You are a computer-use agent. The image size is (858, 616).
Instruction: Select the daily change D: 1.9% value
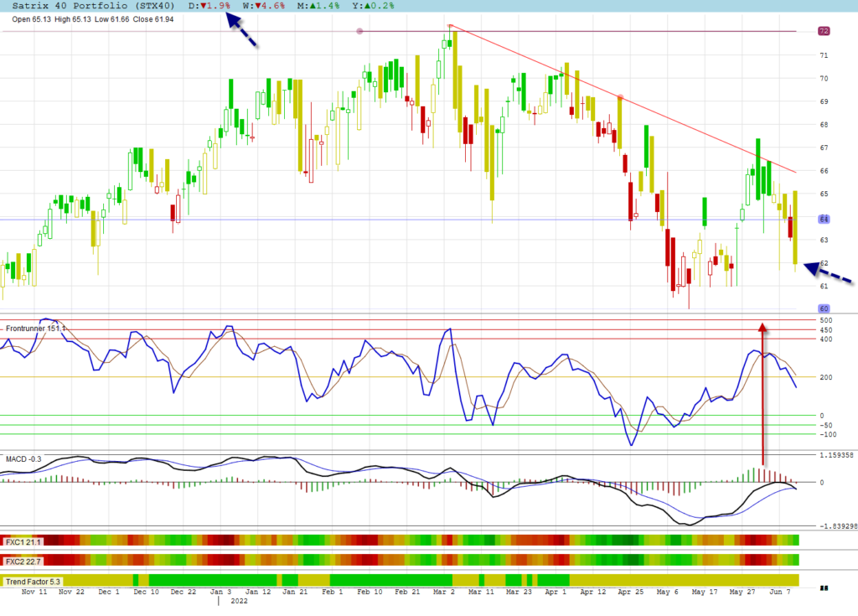[209, 6]
